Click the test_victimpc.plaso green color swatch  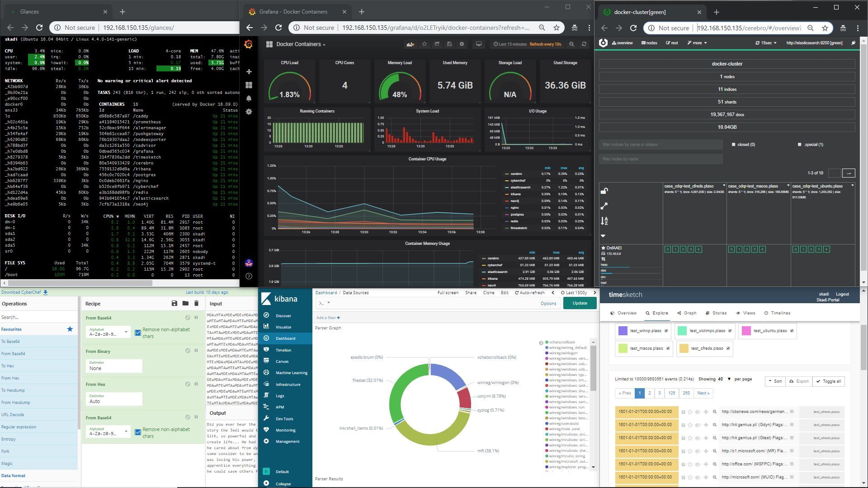[x=682, y=331]
